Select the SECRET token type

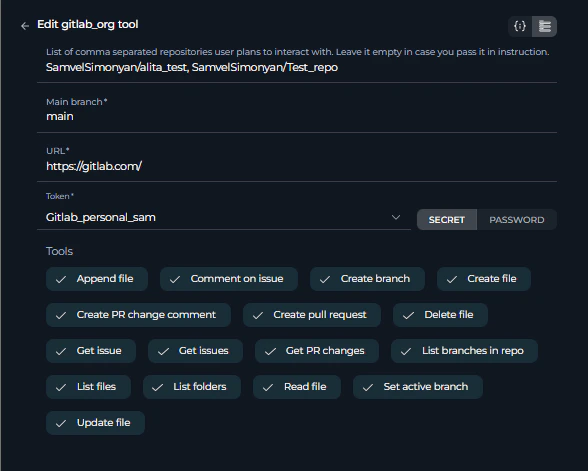click(x=447, y=220)
